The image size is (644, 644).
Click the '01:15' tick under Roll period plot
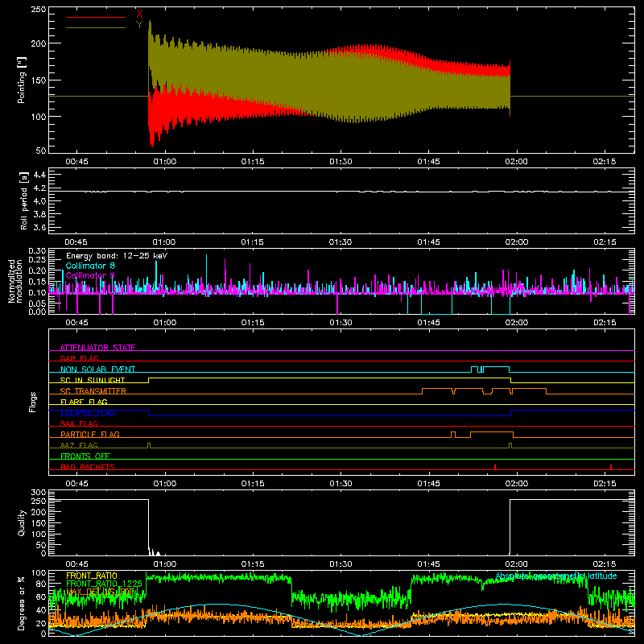click(x=252, y=242)
